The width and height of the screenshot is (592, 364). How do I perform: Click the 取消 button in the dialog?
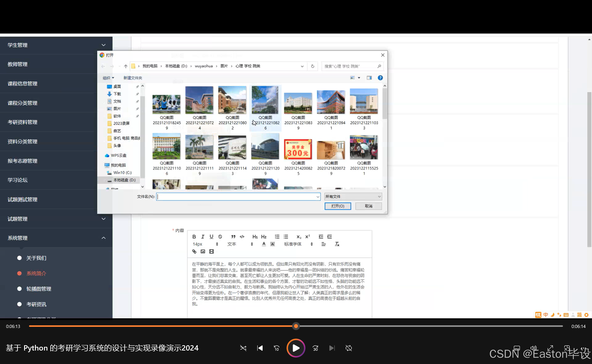368,206
